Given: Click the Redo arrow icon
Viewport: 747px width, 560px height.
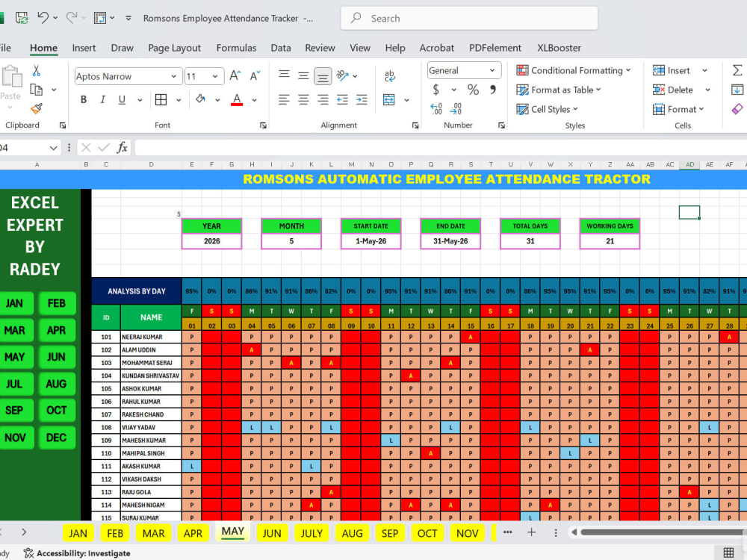Looking at the screenshot, I should tap(72, 18).
